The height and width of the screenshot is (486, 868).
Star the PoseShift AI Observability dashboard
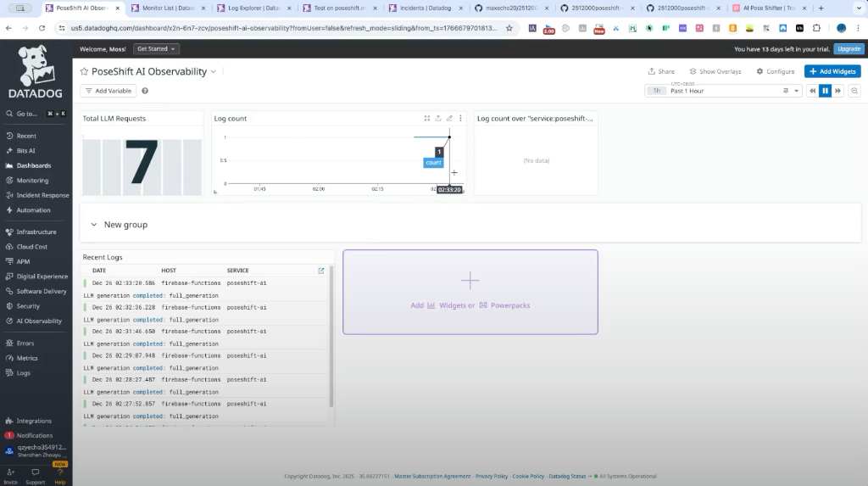click(x=84, y=71)
